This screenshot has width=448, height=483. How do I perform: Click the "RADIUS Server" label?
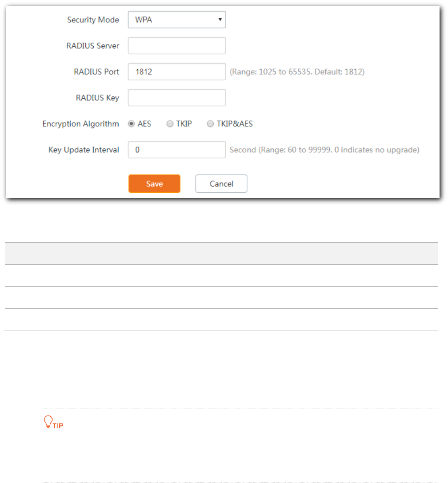(93, 46)
